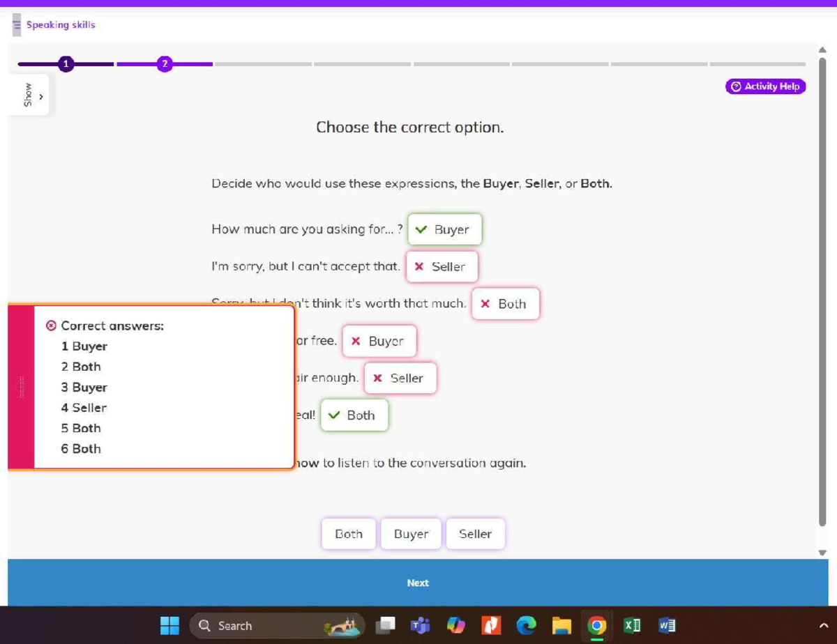Click '5 Both' in the correct answers list

click(81, 428)
